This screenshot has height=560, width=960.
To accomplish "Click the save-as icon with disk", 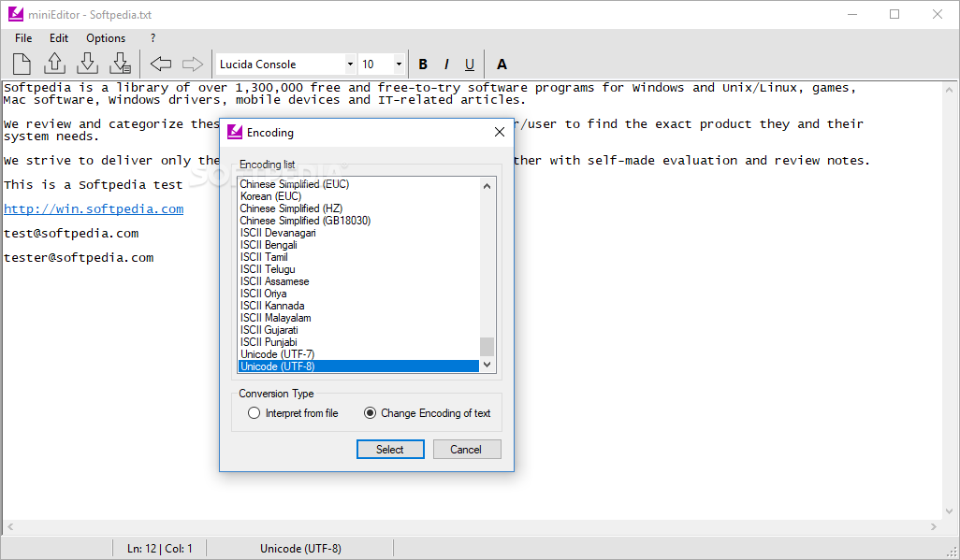I will (121, 64).
